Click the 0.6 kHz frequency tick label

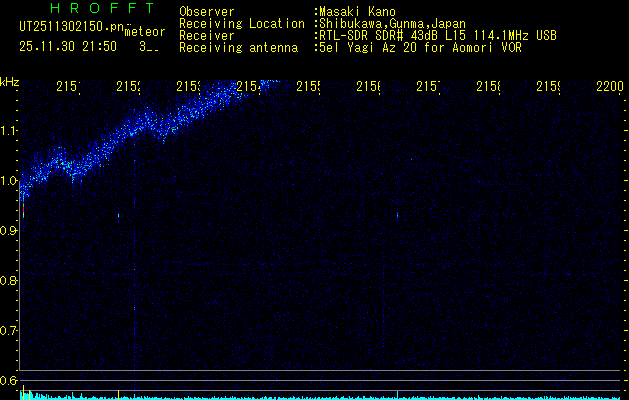point(9,380)
